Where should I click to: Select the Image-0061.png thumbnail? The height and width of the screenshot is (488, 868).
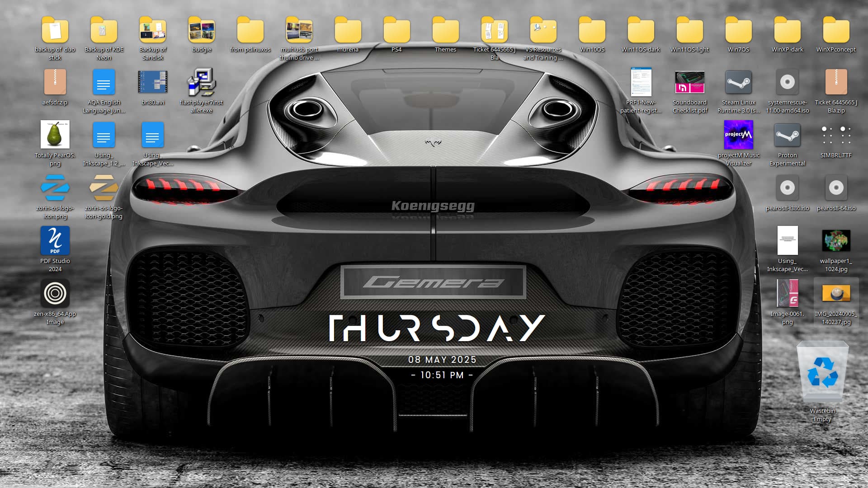click(x=787, y=293)
